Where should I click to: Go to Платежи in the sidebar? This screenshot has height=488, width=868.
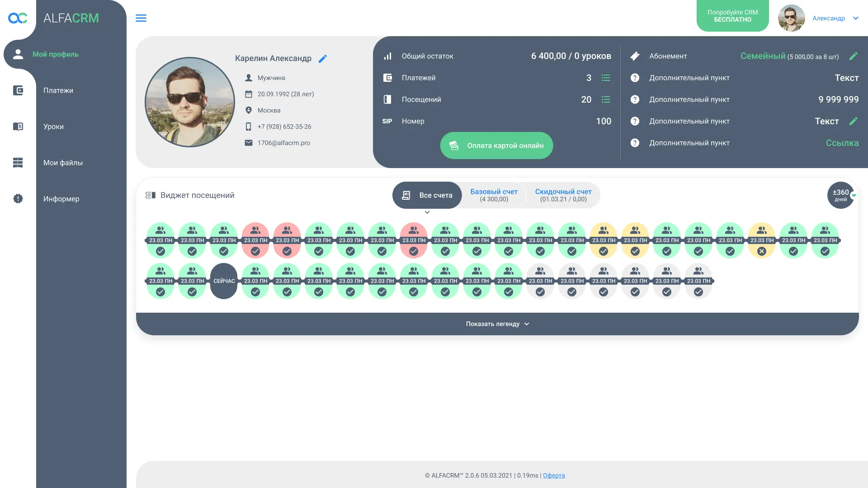coord(58,90)
